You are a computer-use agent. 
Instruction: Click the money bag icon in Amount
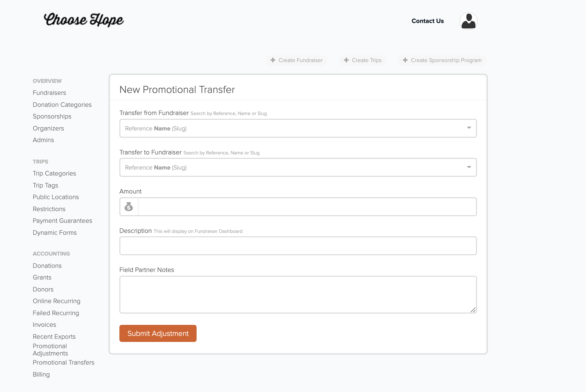(129, 207)
